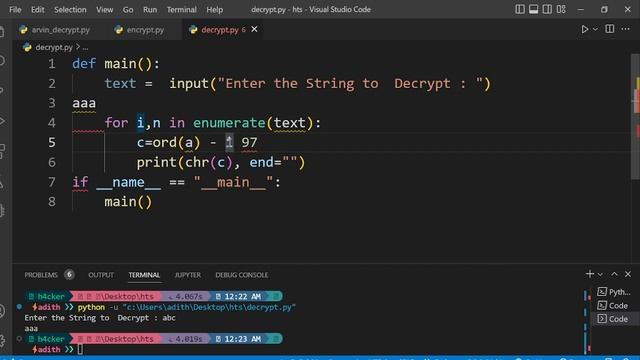Screen dimensions: 640x360
Task: Click terminal line 'Enter the String to Decrypt : abc'
Action: [100, 318]
